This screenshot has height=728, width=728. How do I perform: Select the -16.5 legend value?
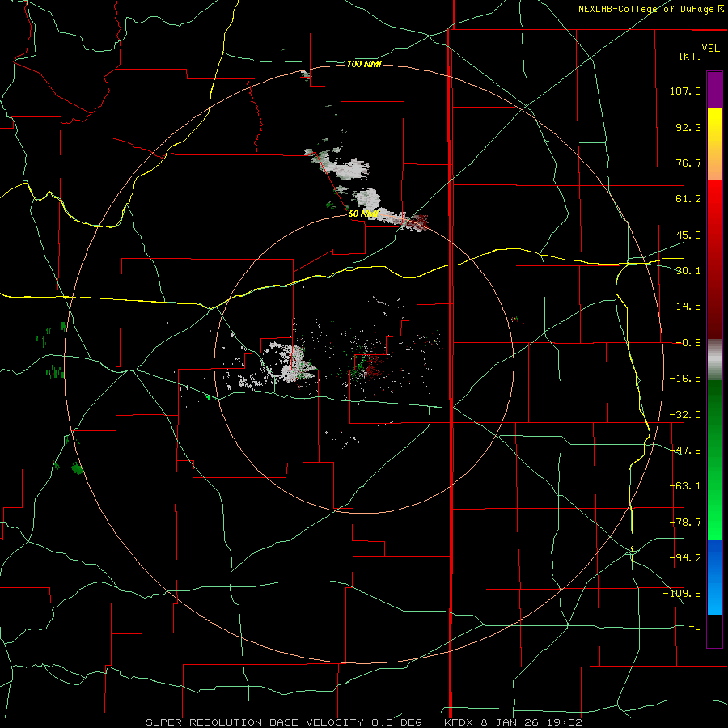tap(685, 379)
